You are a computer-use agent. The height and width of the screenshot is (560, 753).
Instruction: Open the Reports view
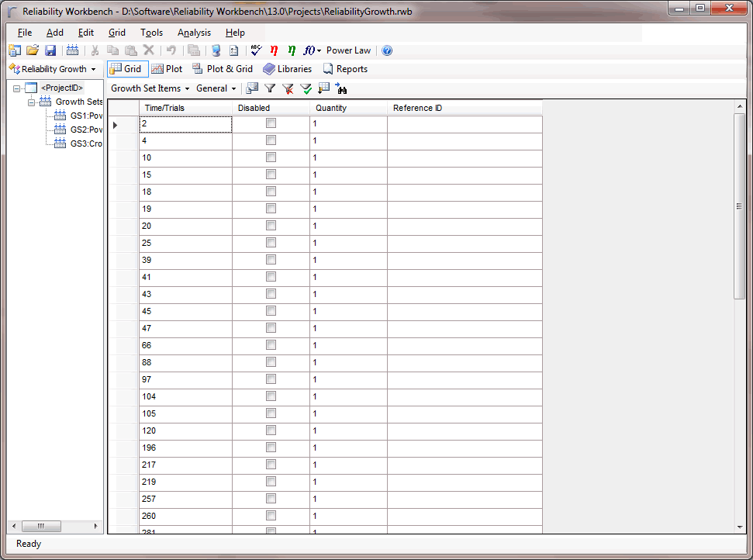click(x=345, y=69)
